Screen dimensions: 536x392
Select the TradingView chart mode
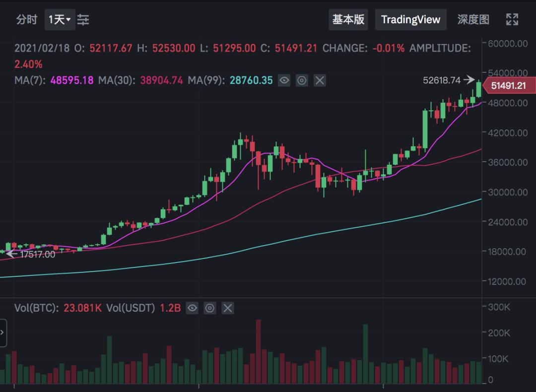(410, 20)
